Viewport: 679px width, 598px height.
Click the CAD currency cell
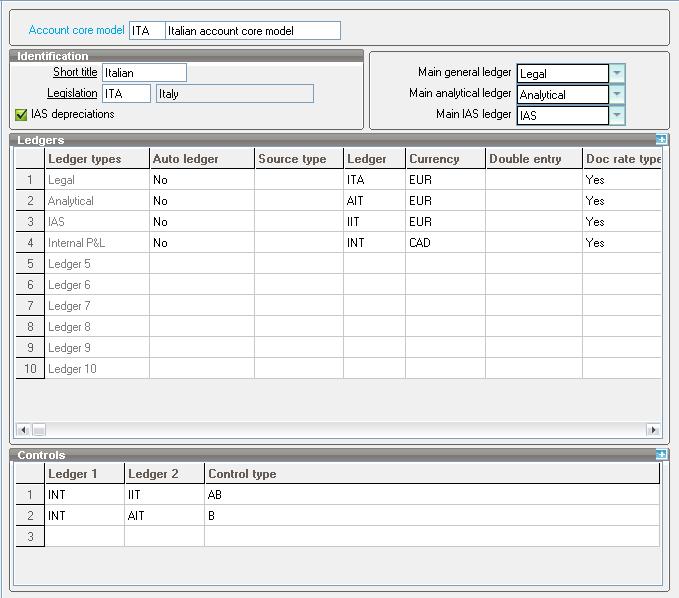pos(445,242)
